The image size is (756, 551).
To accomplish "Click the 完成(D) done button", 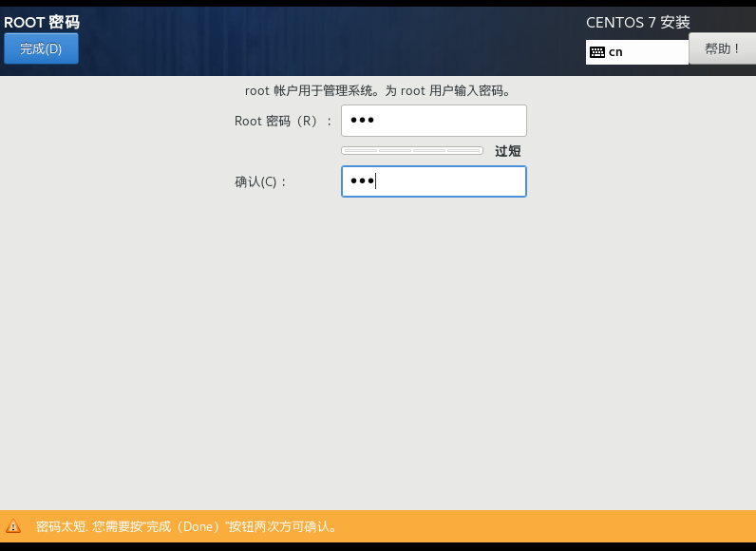I will 41,48.
